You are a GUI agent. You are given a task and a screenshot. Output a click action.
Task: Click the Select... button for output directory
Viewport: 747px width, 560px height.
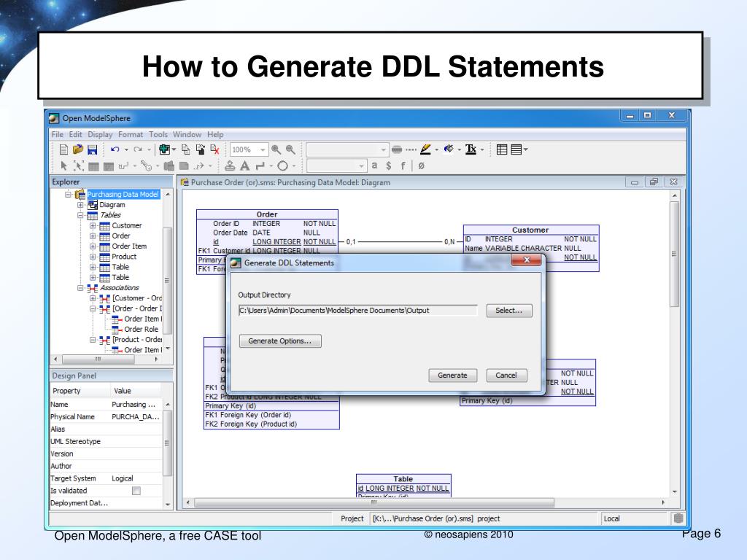(508, 311)
